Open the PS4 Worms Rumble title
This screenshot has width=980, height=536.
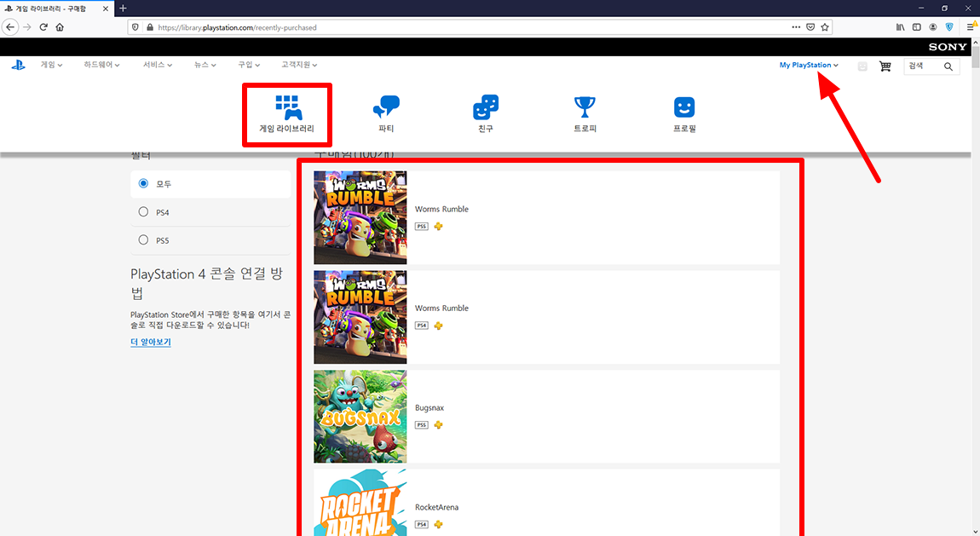click(x=441, y=308)
